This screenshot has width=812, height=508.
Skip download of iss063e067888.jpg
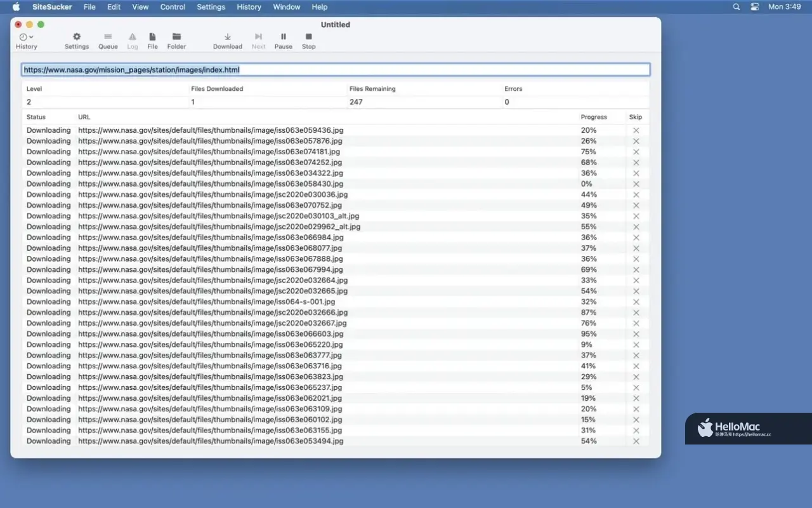[636, 259]
